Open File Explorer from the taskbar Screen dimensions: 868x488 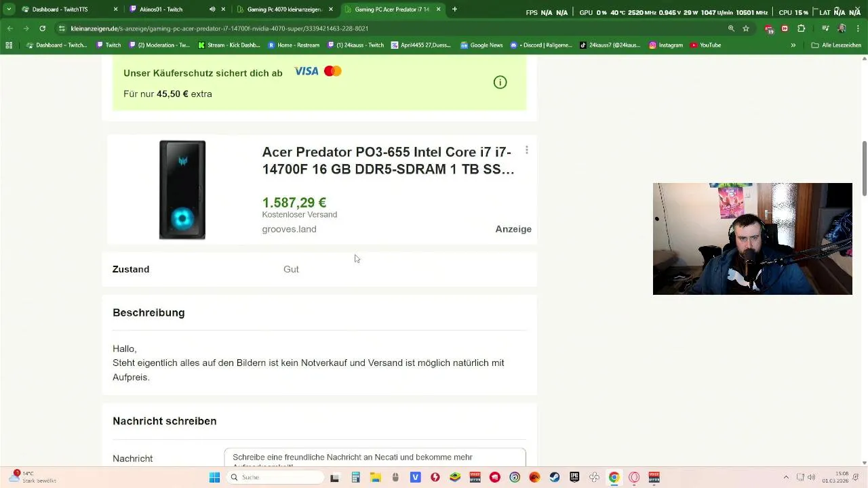(x=375, y=478)
